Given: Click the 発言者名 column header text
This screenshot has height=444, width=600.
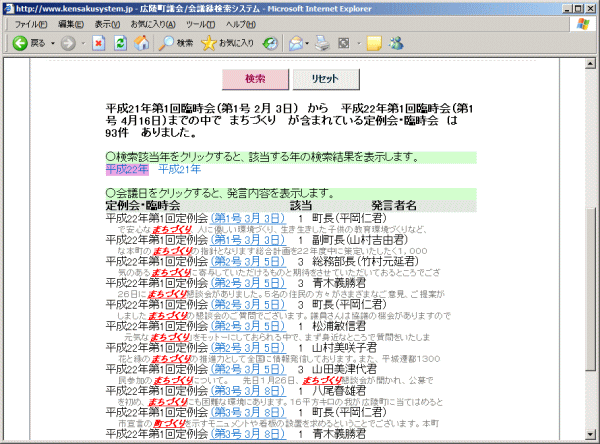Looking at the screenshot, I should coord(394,206).
